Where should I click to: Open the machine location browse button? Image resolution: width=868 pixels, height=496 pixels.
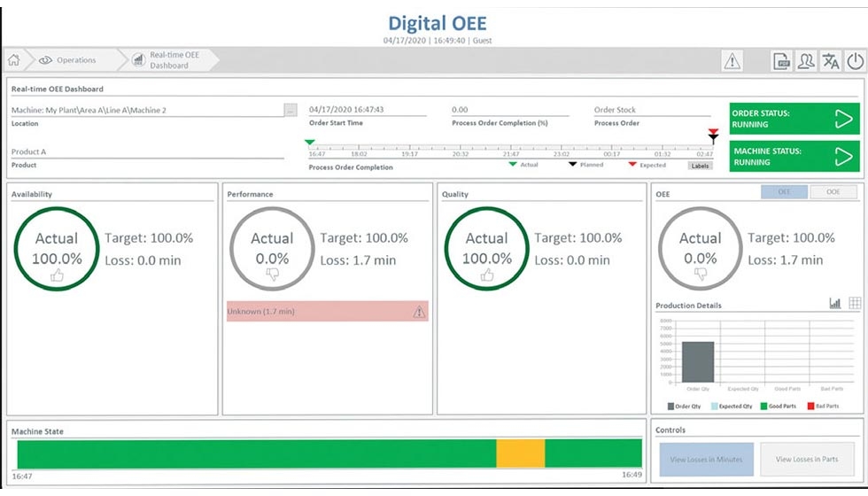click(291, 110)
